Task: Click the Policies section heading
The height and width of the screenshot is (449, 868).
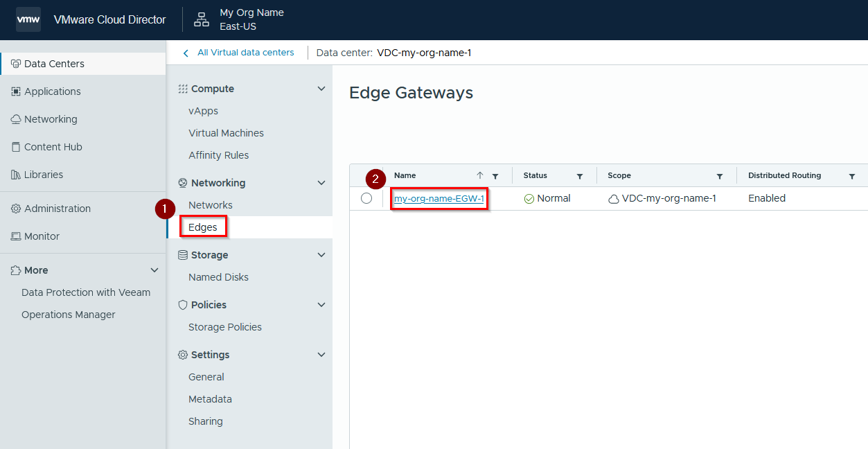Action: 209,305
